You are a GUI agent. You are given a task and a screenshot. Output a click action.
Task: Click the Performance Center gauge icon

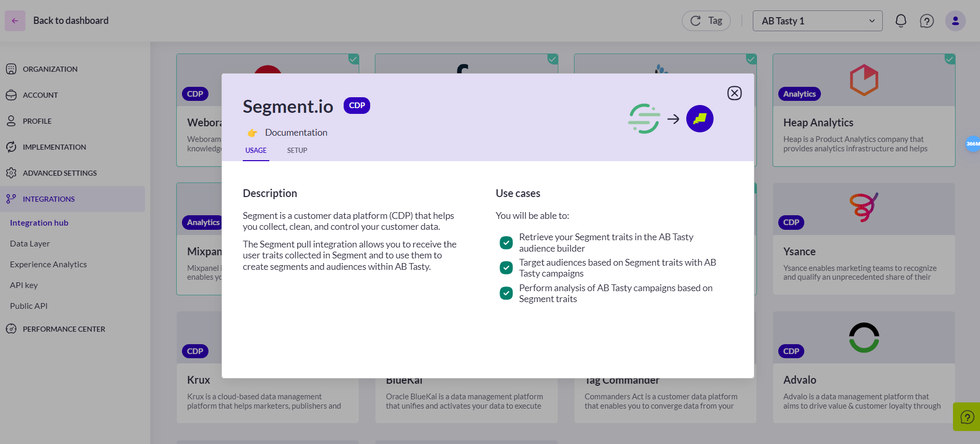tap(11, 329)
